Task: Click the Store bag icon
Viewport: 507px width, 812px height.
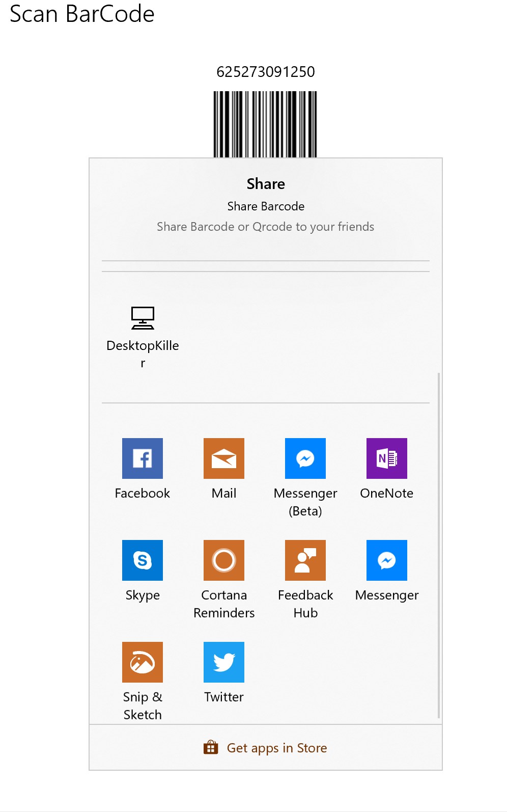Action: pyautogui.click(x=211, y=747)
